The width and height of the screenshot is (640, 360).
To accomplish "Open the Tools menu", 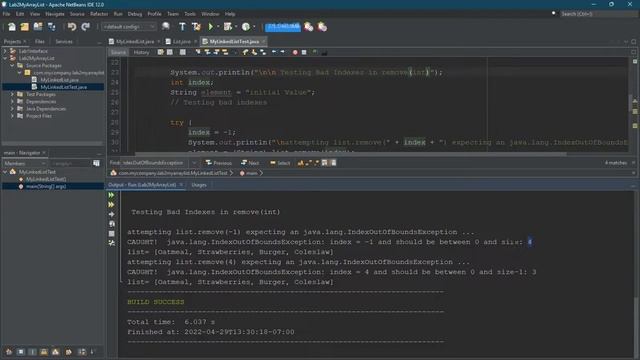I will (x=190, y=14).
